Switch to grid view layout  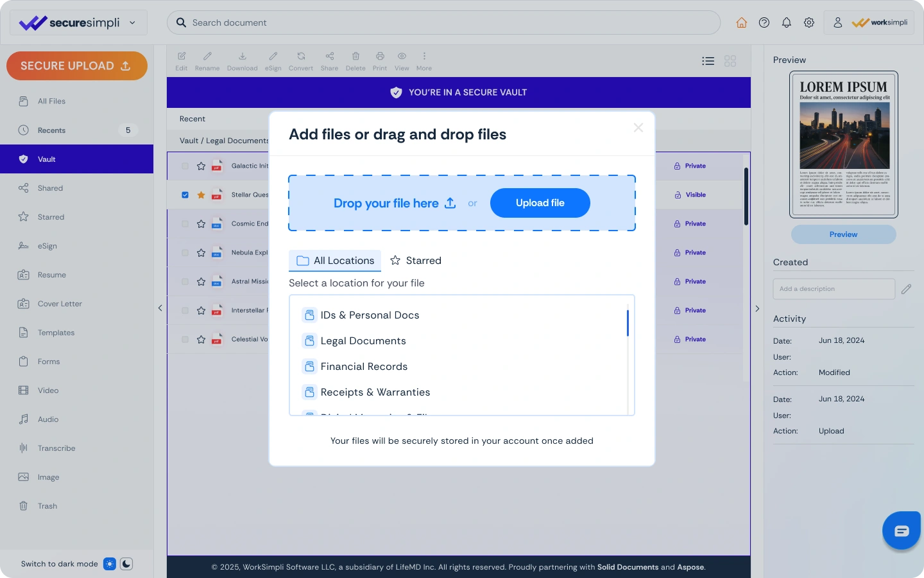coord(730,61)
